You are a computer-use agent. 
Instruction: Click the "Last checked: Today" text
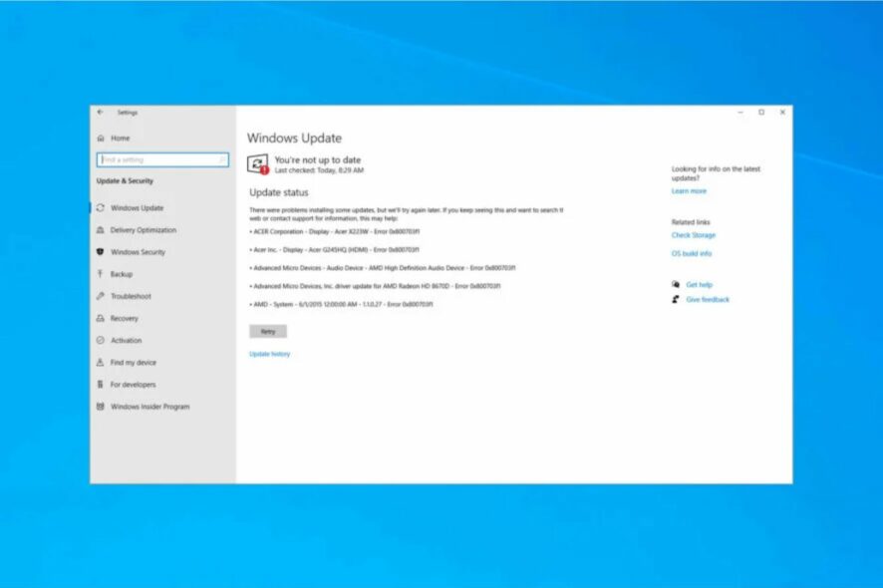pyautogui.click(x=319, y=170)
